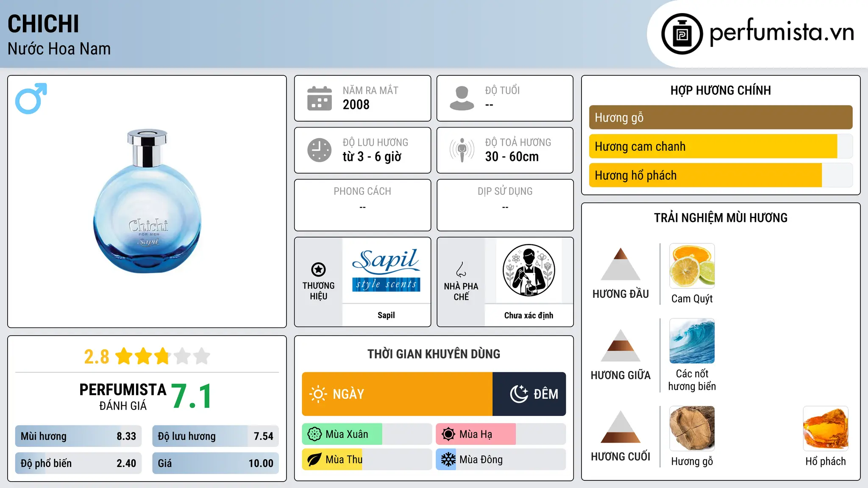Open the Sapil brand name link
Image resolution: width=868 pixels, height=488 pixels.
386,315
